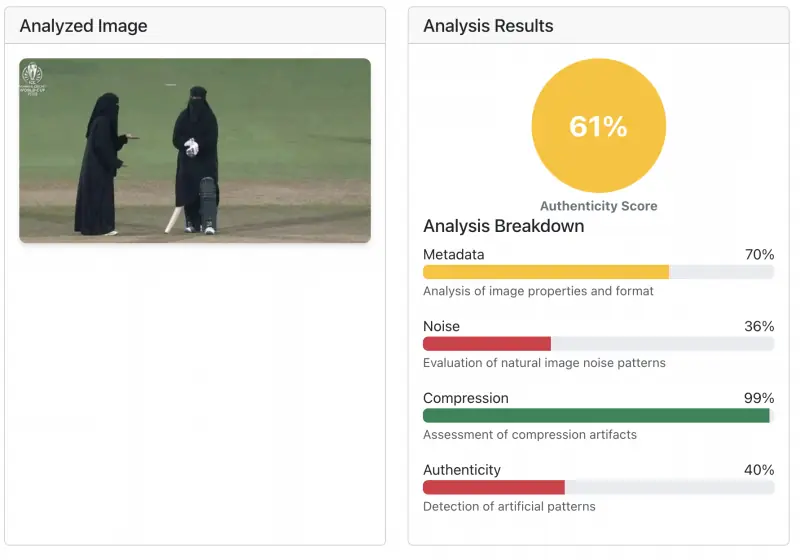This screenshot has height=560, width=800.
Task: Click the analyzed cricket image thumbnail
Action: click(x=195, y=150)
